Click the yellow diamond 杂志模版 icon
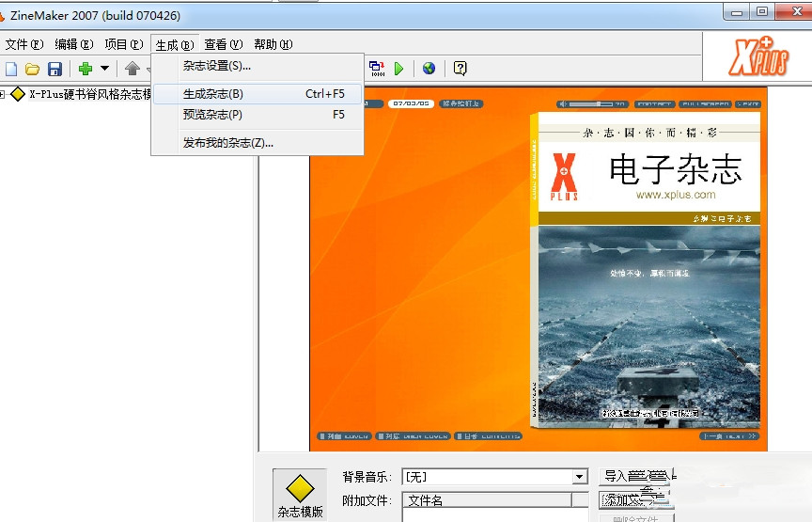812x522 pixels. coord(300,489)
